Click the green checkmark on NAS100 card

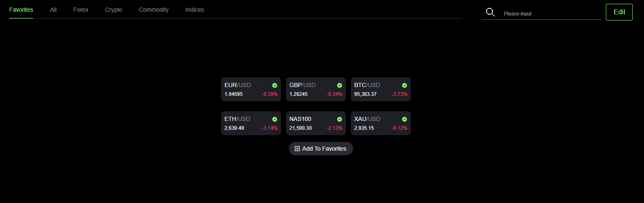coord(340,119)
